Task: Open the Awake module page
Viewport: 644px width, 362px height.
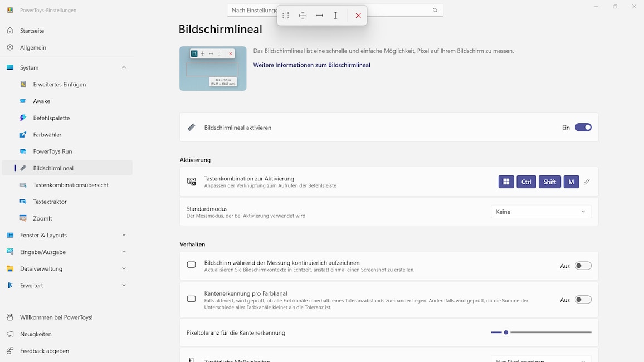Action: 67,101
